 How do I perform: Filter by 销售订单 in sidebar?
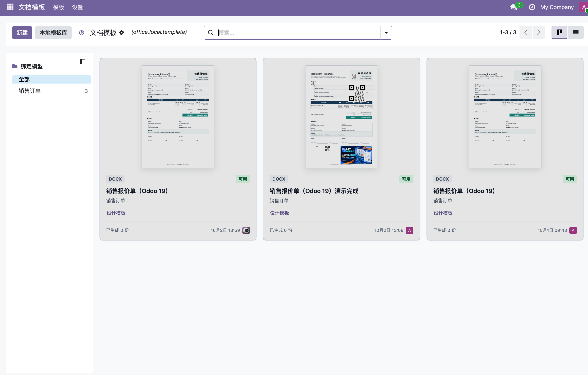point(51,91)
